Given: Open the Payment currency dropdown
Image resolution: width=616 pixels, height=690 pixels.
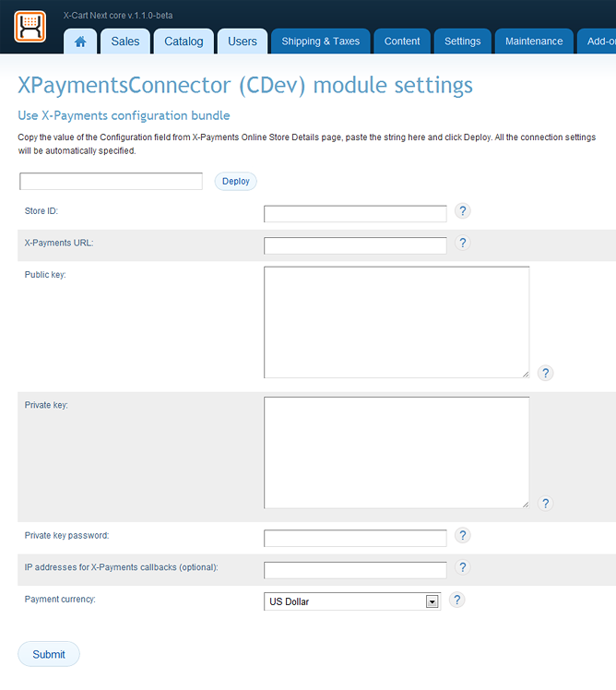Looking at the screenshot, I should (x=352, y=601).
